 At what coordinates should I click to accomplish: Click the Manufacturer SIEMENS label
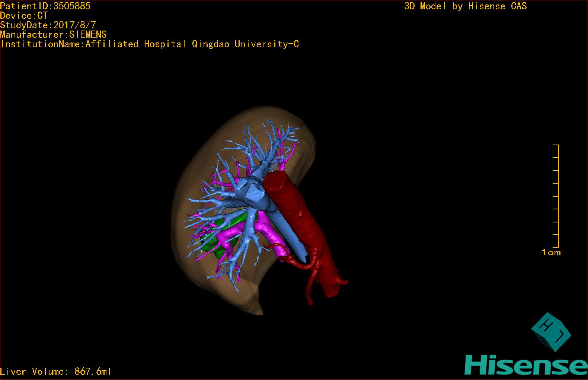coord(53,35)
